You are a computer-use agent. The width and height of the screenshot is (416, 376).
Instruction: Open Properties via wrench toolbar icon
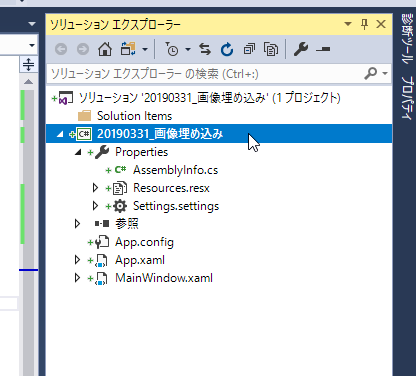click(301, 49)
